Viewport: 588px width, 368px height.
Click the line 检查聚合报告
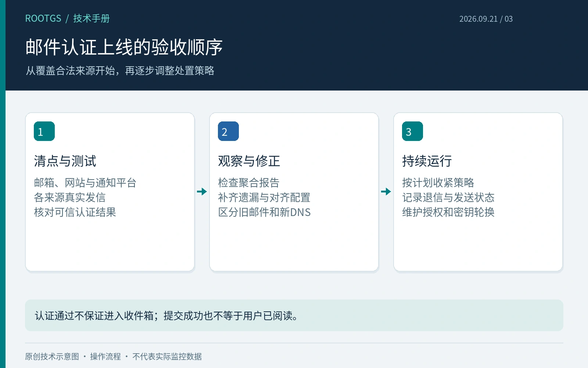(x=249, y=183)
